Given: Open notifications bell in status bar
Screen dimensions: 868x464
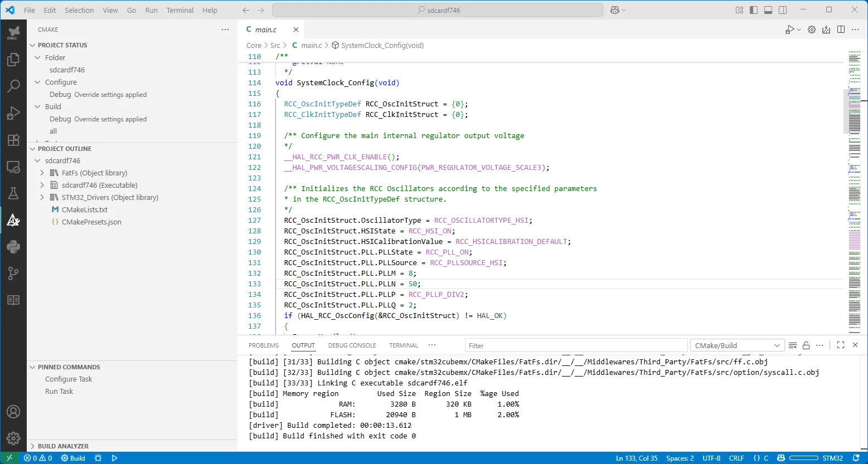Looking at the screenshot, I should (856, 458).
